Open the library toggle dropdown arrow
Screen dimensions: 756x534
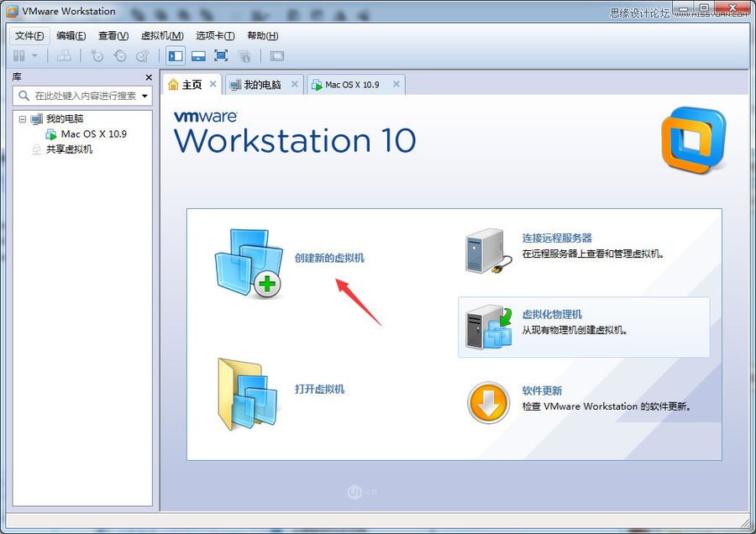[x=34, y=55]
